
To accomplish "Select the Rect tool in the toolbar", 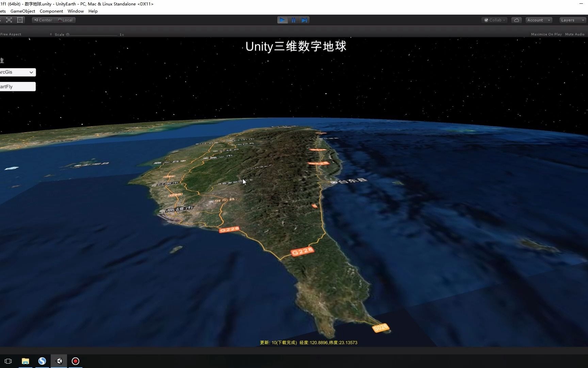I will click(x=20, y=20).
